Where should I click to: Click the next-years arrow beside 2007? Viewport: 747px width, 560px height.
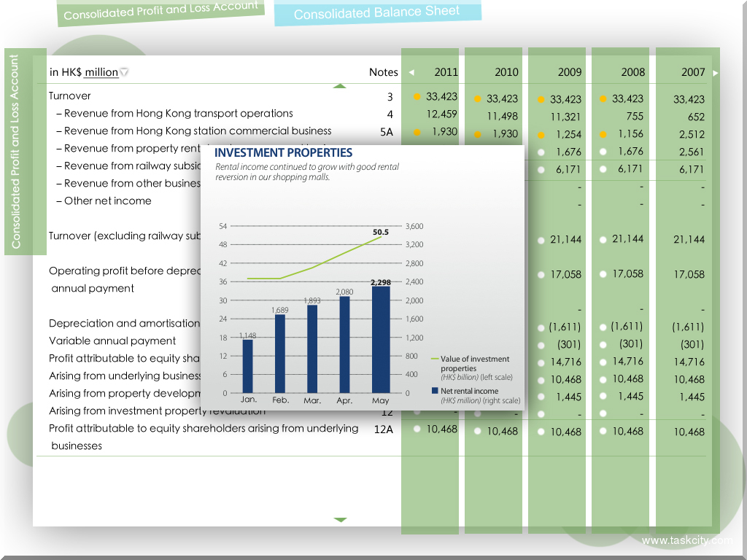tap(716, 73)
